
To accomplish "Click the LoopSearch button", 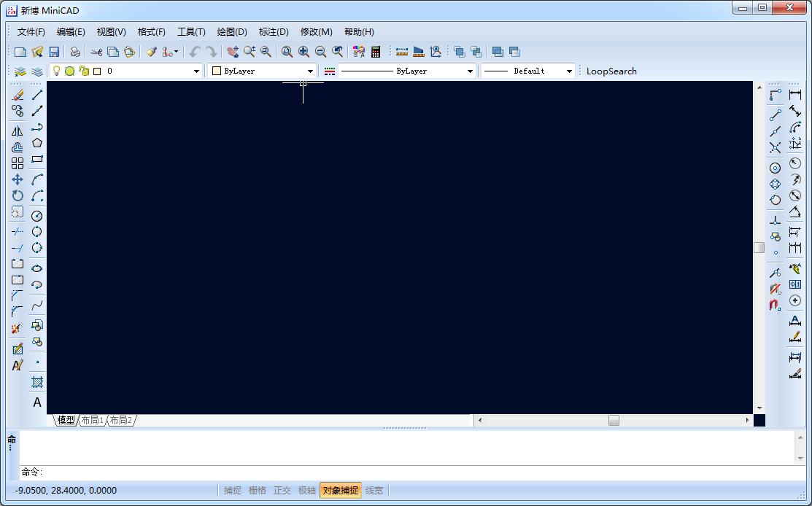I will (x=611, y=71).
